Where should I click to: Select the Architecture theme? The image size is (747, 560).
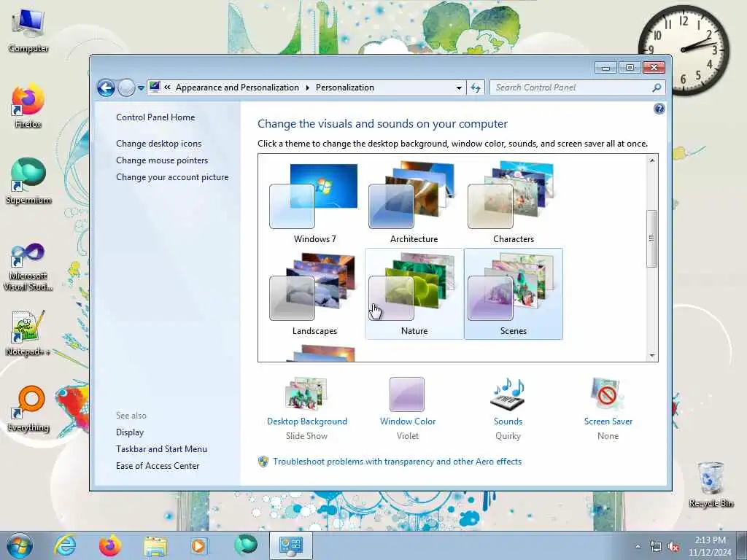414,203
